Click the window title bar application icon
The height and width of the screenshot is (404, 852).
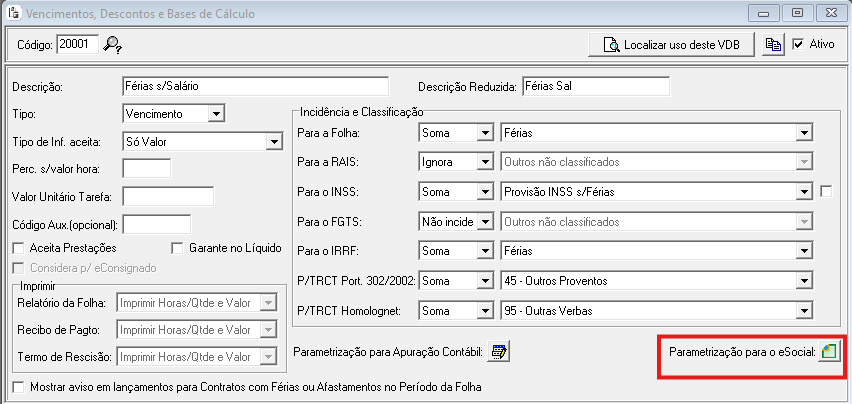coord(11,14)
